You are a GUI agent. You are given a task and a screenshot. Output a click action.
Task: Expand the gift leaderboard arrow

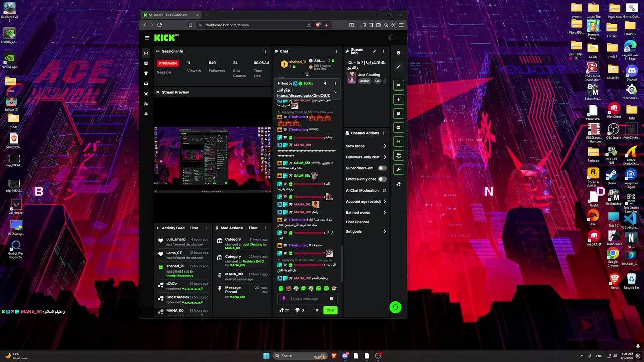click(x=307, y=74)
